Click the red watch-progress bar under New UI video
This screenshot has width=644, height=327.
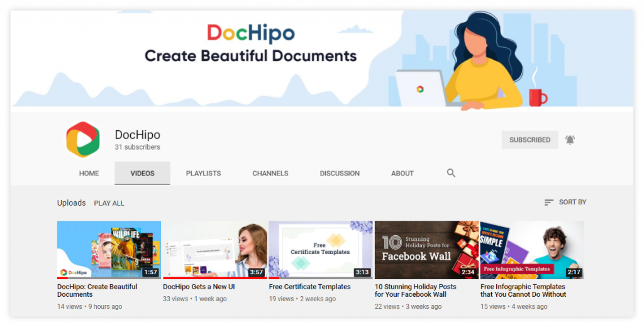click(215, 278)
